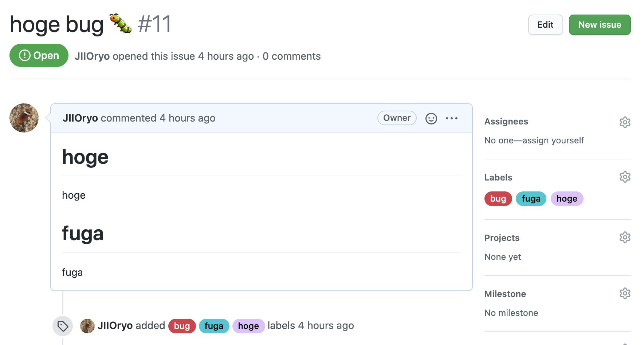Click the 'hoge bug' issue title
The image size is (644, 345).
click(x=57, y=25)
